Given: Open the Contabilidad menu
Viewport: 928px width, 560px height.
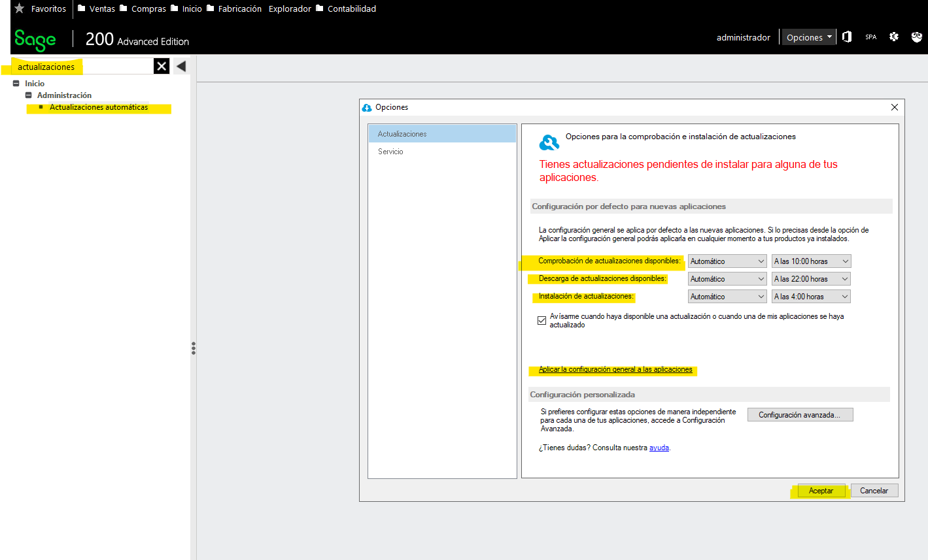Looking at the screenshot, I should click(x=352, y=8).
